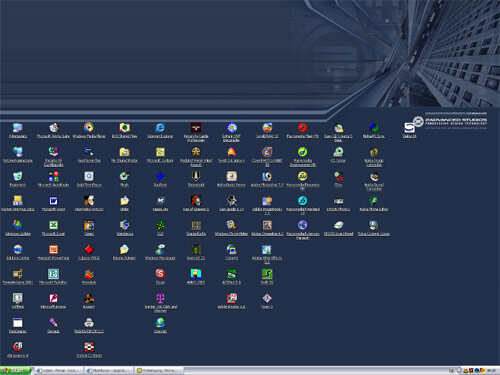
Task: Open Adobe Reader 6.0 shortcut
Action: [231, 298]
